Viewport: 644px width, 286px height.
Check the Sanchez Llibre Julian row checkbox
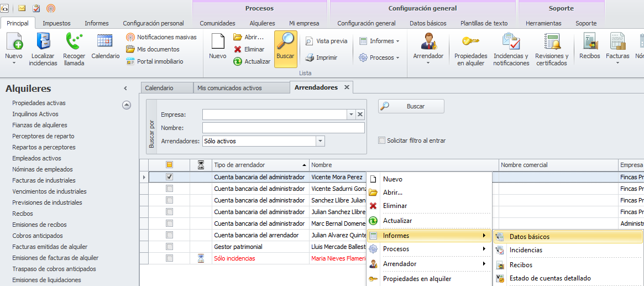tap(169, 200)
